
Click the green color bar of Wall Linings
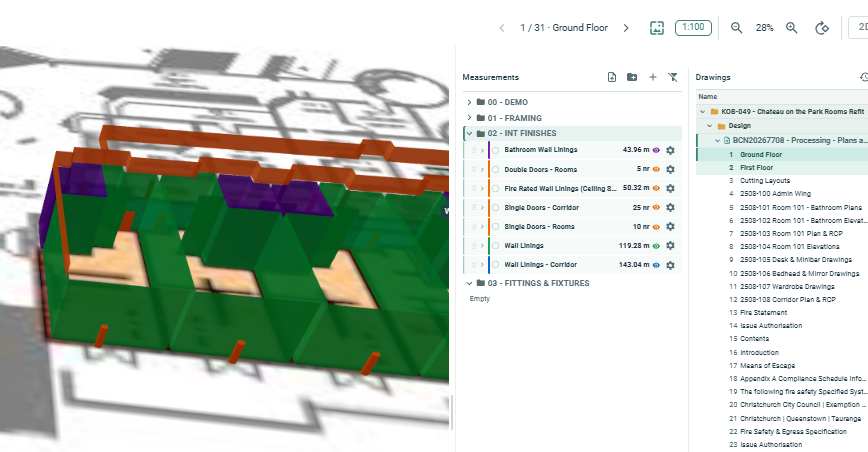pos(489,246)
